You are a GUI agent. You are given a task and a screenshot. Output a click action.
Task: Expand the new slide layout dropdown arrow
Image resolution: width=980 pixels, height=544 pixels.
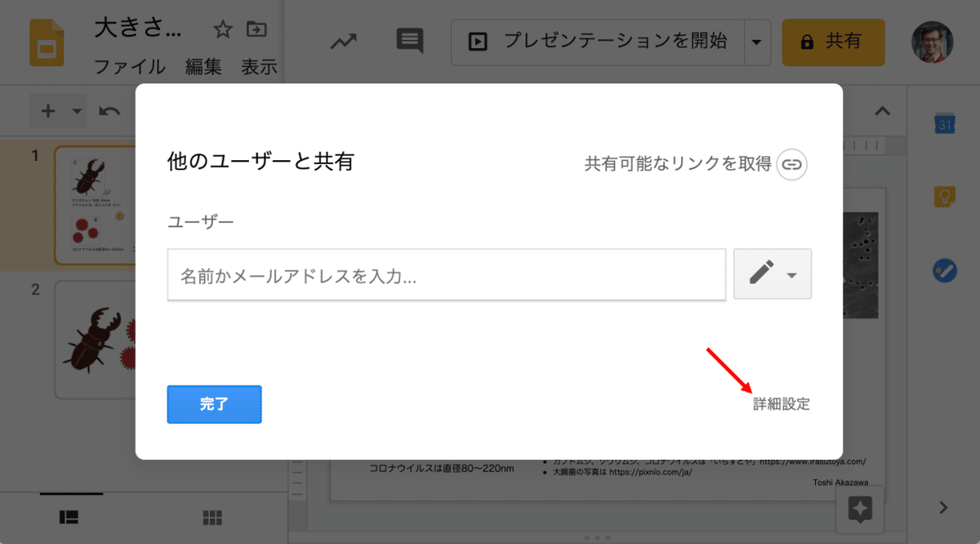(77, 111)
